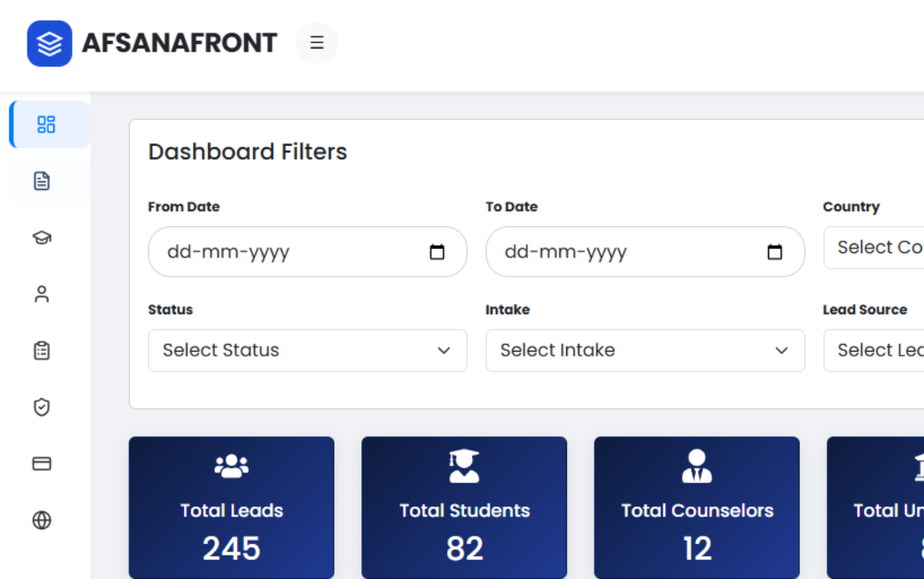Toggle the hamburger menu button
The width and height of the screenshot is (924, 579).
(317, 42)
